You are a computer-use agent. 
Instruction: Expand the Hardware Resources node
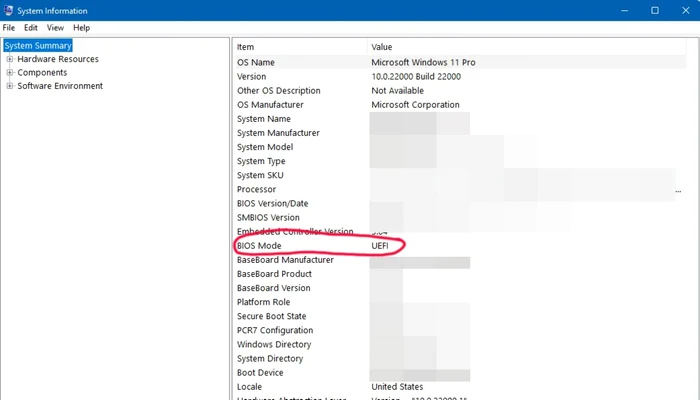click(10, 59)
